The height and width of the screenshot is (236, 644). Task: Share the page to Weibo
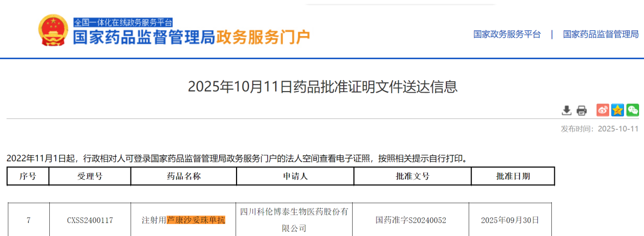[x=603, y=110]
